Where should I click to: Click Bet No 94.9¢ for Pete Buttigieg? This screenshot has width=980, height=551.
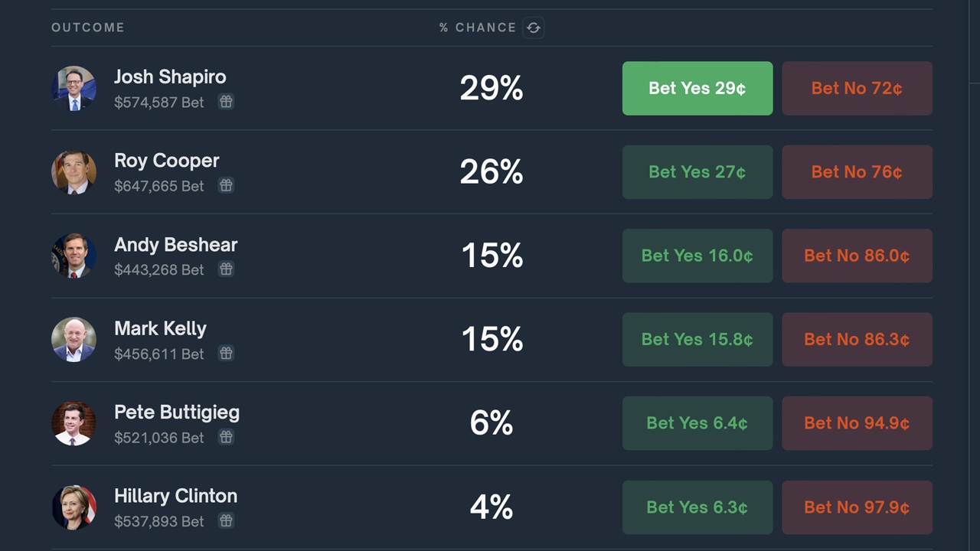[857, 423]
